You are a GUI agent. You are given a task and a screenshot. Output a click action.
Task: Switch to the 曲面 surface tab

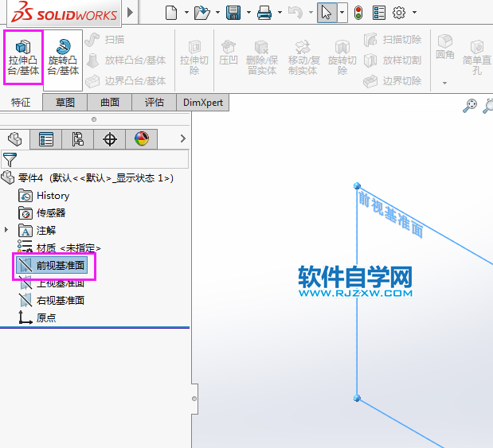[110, 103]
